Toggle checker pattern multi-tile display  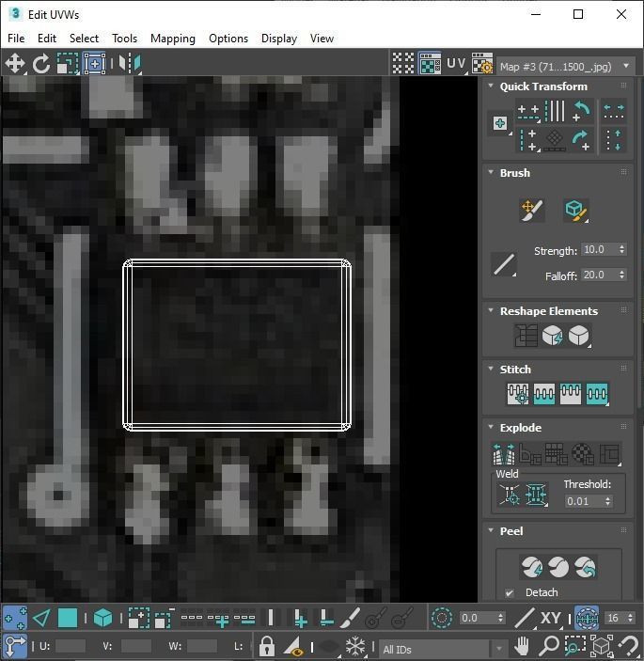tap(403, 64)
